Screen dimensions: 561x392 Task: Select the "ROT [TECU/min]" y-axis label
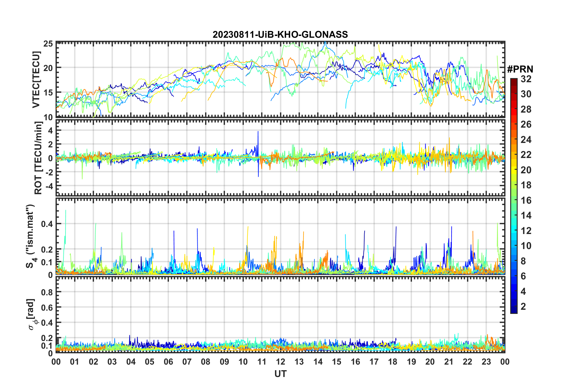click(x=38, y=158)
